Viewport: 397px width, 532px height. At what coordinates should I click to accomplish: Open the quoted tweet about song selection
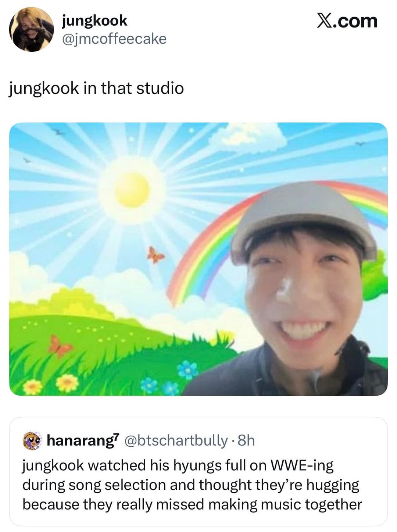tap(198, 485)
